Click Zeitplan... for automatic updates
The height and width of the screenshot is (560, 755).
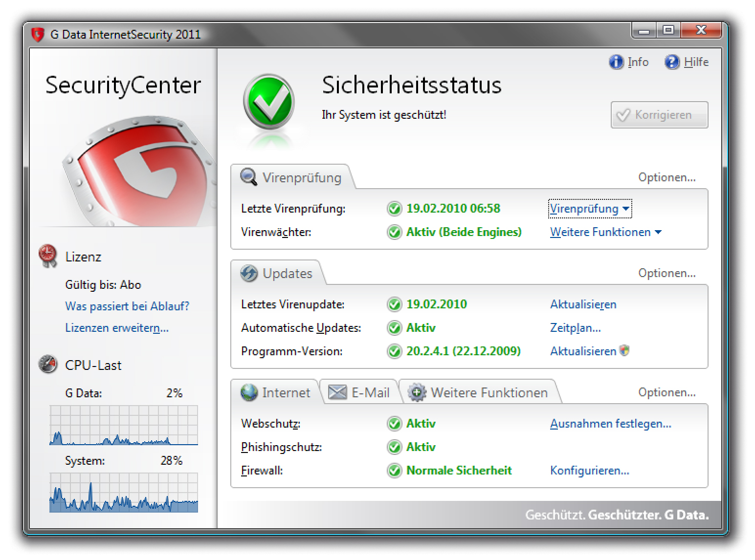tap(575, 328)
